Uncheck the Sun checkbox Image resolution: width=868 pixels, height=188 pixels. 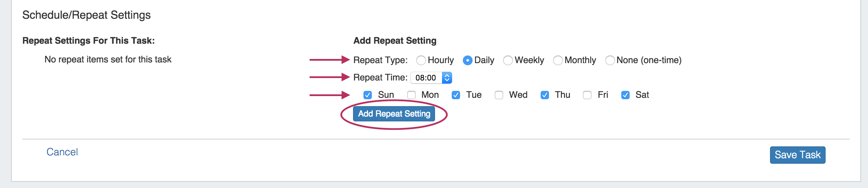point(368,95)
